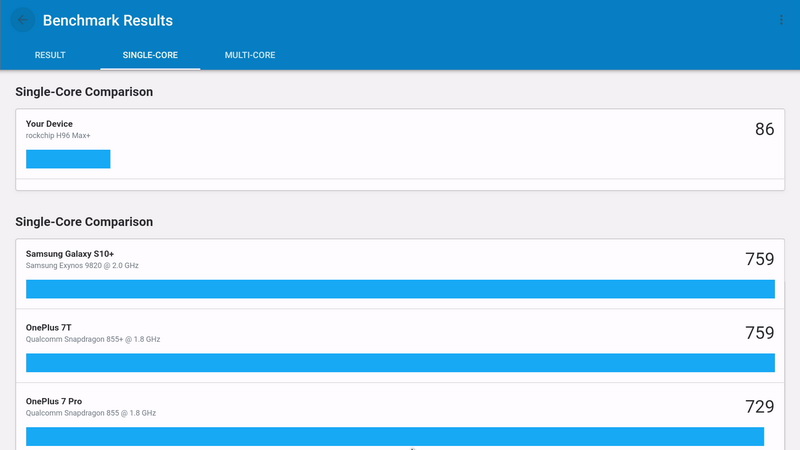Viewport: 800px width, 450px height.
Task: Click your device's short blue score bar
Action: coord(68,159)
